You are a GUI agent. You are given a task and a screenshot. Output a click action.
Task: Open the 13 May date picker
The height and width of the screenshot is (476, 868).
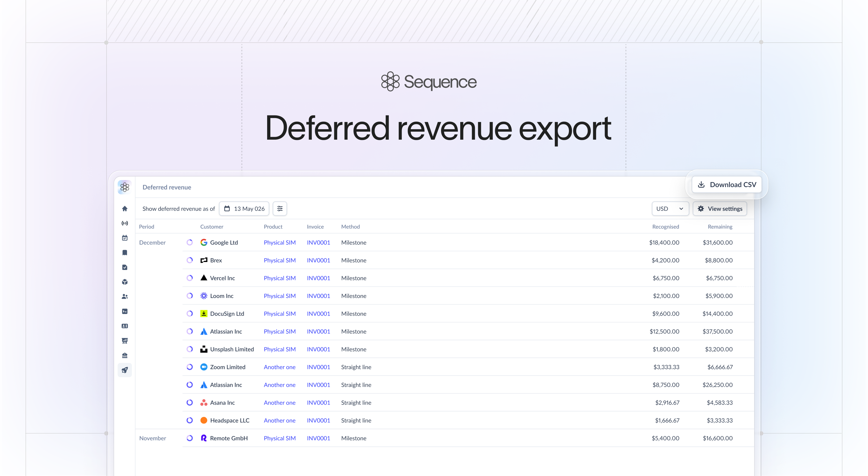[244, 209]
